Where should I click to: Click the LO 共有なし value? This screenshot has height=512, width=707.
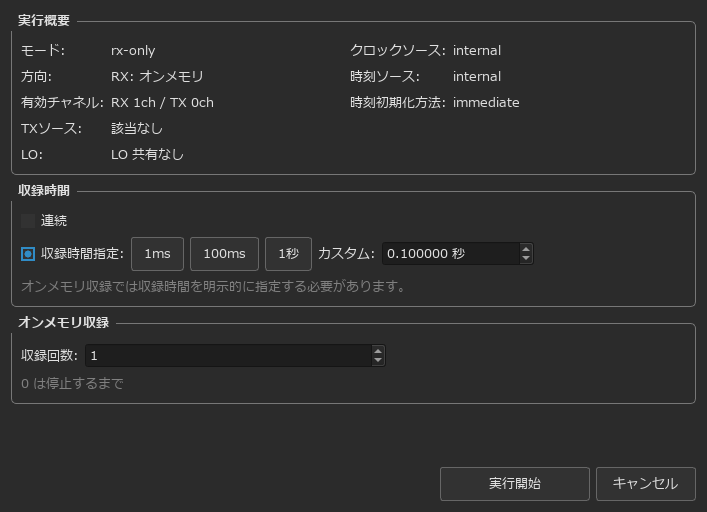147,155
